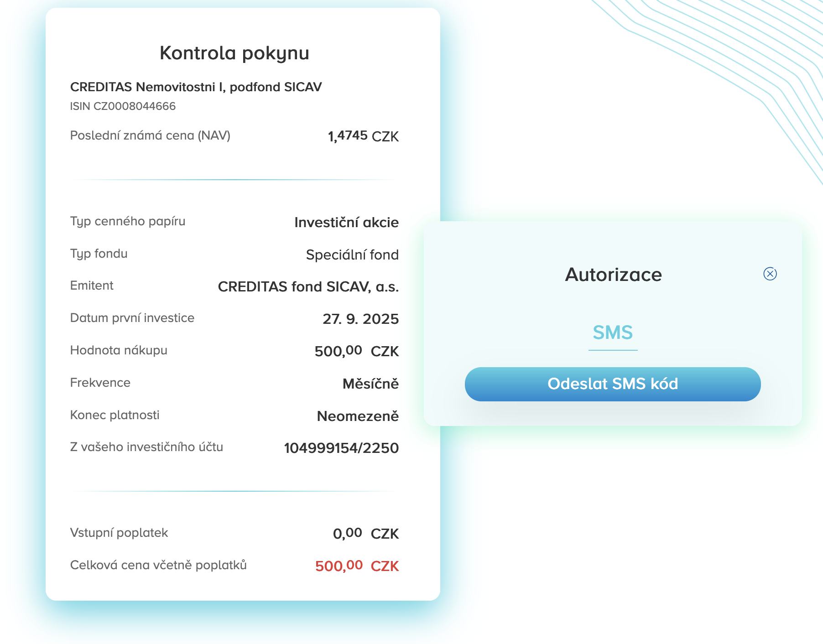
Task: Click the Kontrola pokynu heading
Action: pyautogui.click(x=234, y=53)
